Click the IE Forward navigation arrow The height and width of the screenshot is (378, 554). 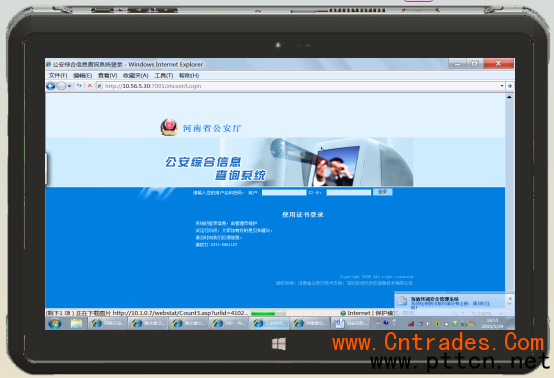pos(61,86)
